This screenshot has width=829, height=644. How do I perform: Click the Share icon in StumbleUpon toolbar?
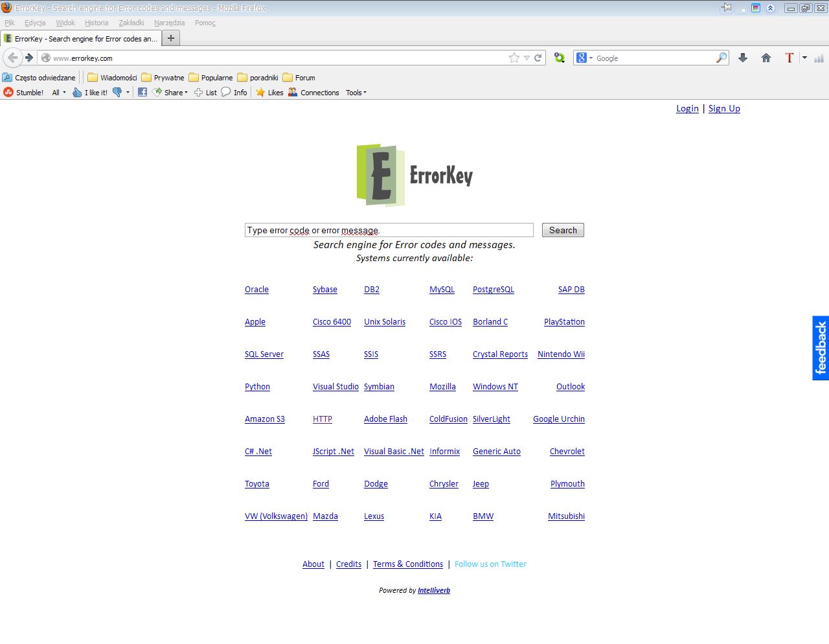157,93
